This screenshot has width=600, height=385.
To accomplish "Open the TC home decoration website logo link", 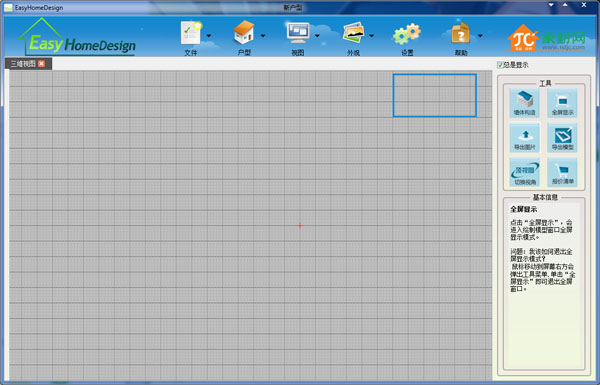I will coord(546,38).
